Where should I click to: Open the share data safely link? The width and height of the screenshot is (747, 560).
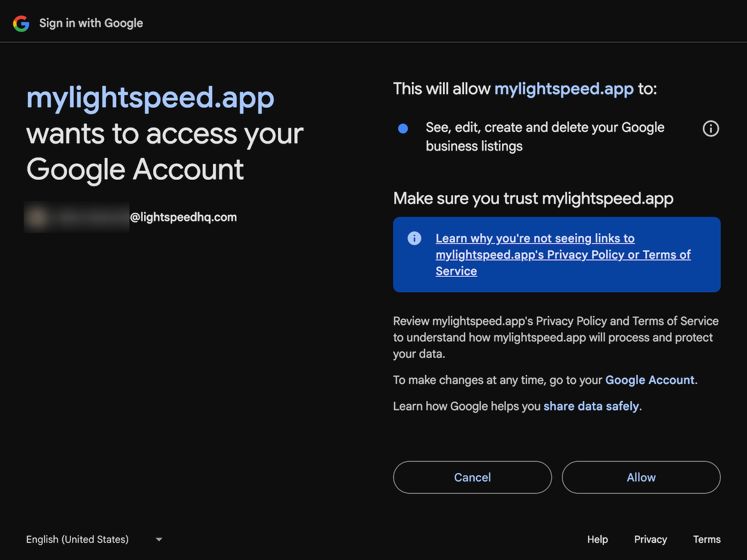pos(591,406)
